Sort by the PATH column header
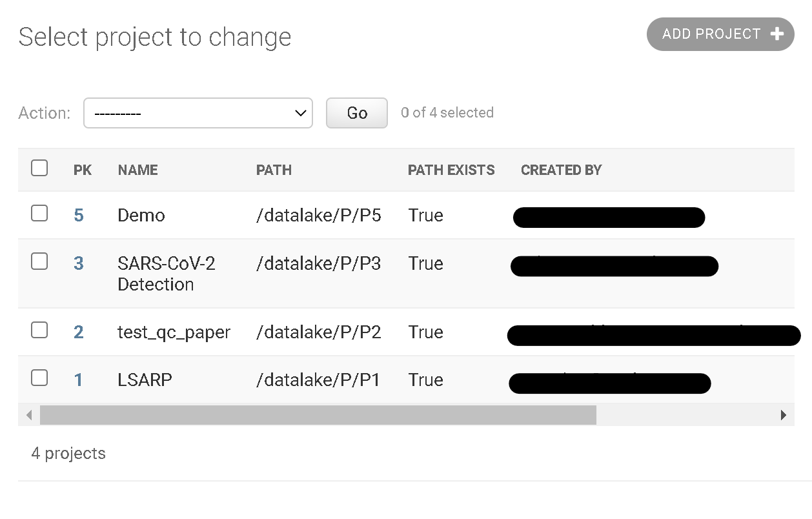This screenshot has height=519, width=812. tap(274, 170)
